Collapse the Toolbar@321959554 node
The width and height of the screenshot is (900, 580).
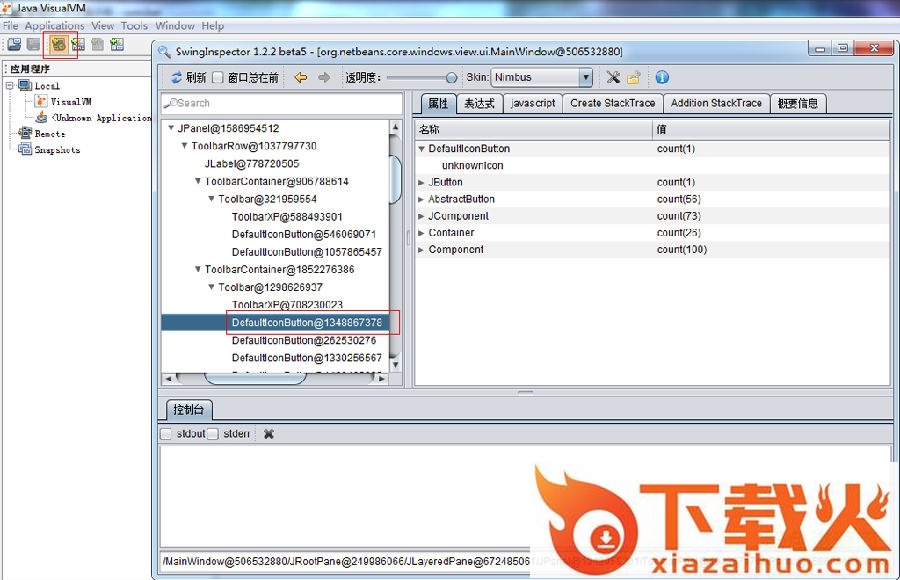click(211, 199)
